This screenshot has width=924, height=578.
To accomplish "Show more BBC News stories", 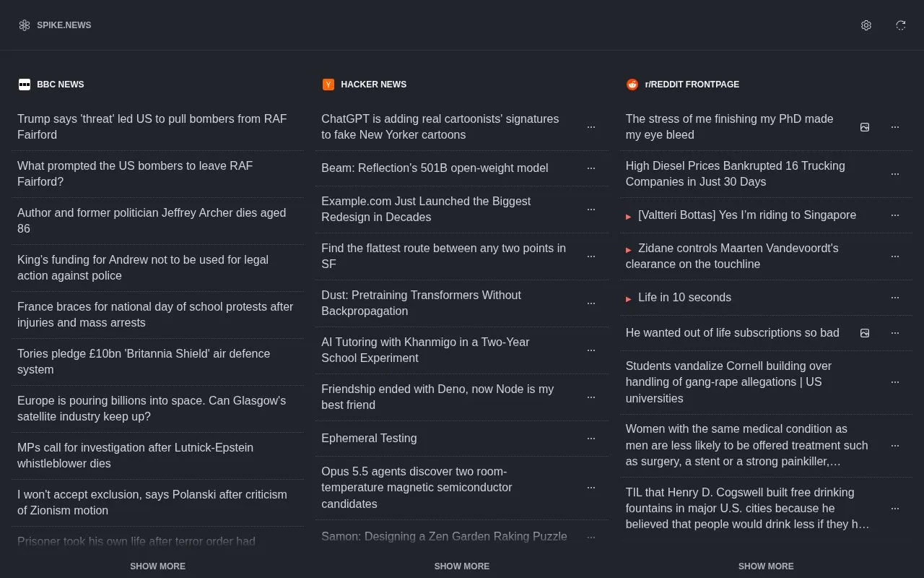I will point(157,566).
